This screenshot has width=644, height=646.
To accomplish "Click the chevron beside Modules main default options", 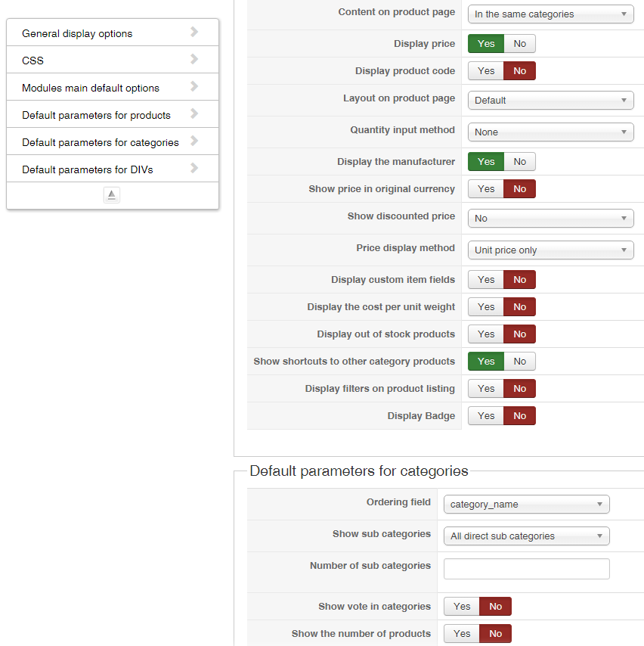I will point(194,86).
